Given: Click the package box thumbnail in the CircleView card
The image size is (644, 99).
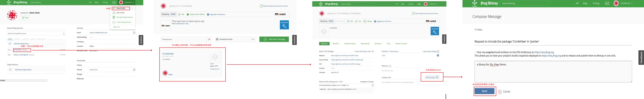Looking at the screenshot, I should pos(215,57).
